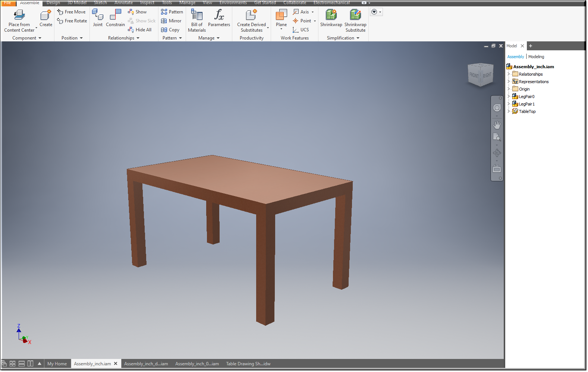Open the Environments ribbon tab
This screenshot has height=372, width=588.
pyautogui.click(x=233, y=3)
